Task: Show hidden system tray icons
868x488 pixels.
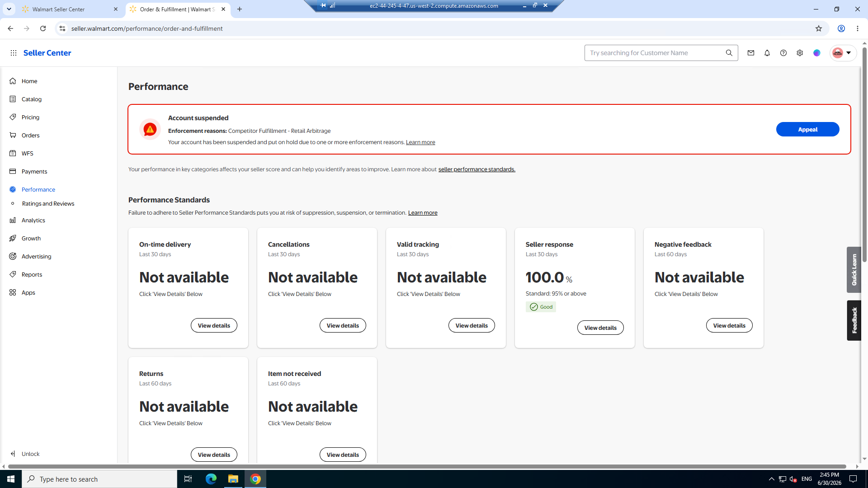Action: point(772,479)
